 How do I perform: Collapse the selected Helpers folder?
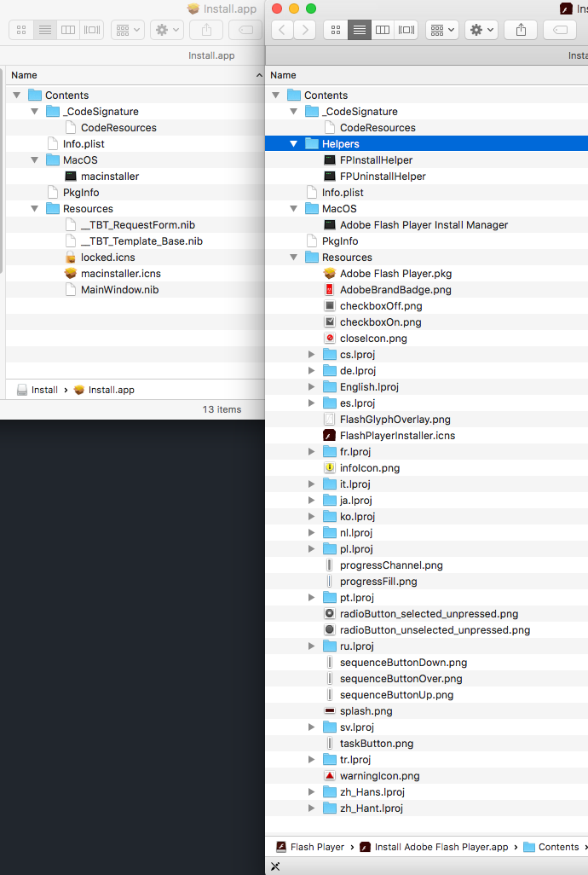[294, 144]
